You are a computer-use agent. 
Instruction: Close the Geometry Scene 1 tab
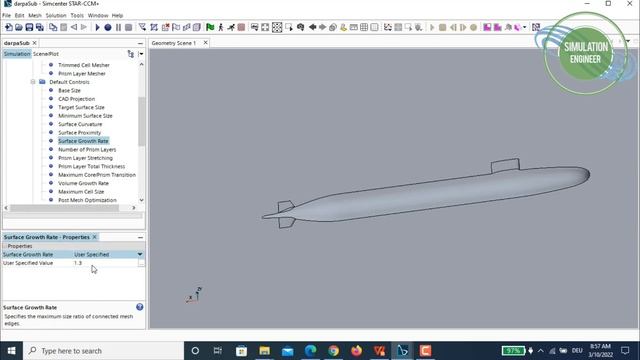[205, 43]
